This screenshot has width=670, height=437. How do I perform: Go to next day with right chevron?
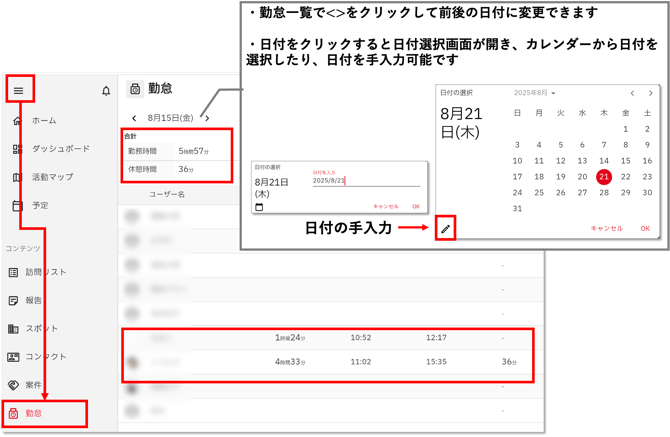tap(206, 117)
